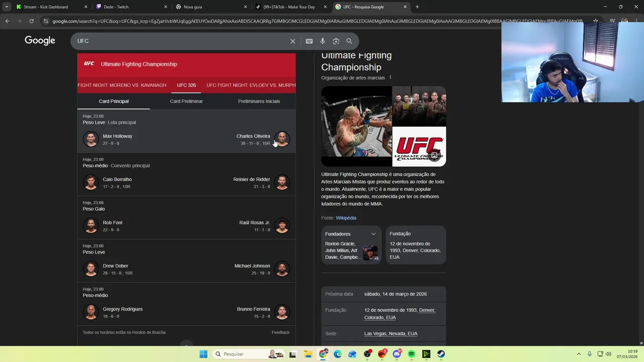Click Michael Johnson fighter avatar

coord(282,269)
